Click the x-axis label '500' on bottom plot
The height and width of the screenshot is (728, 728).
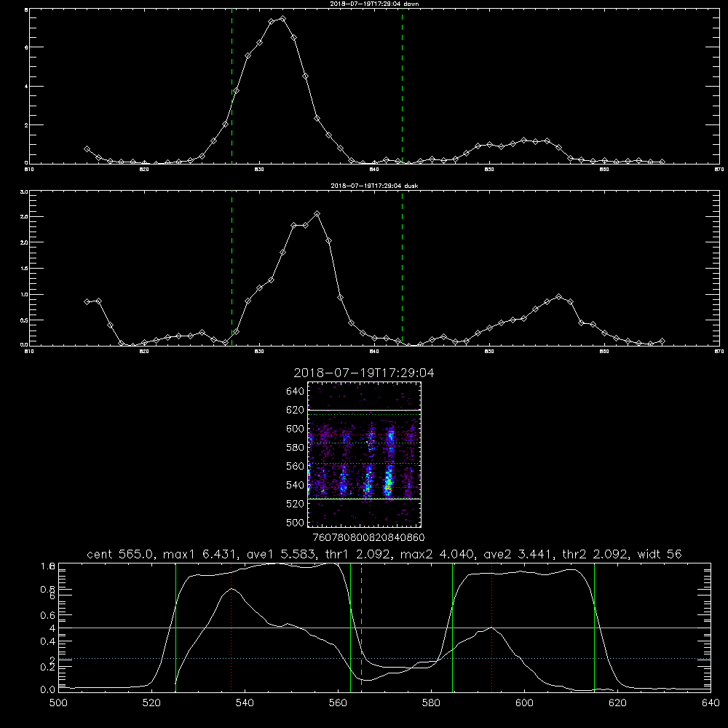point(58,703)
